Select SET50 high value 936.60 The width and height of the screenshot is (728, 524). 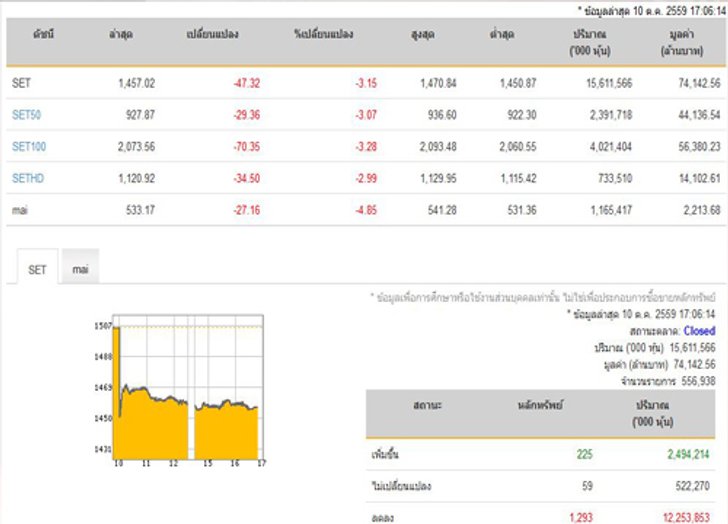pyautogui.click(x=442, y=115)
